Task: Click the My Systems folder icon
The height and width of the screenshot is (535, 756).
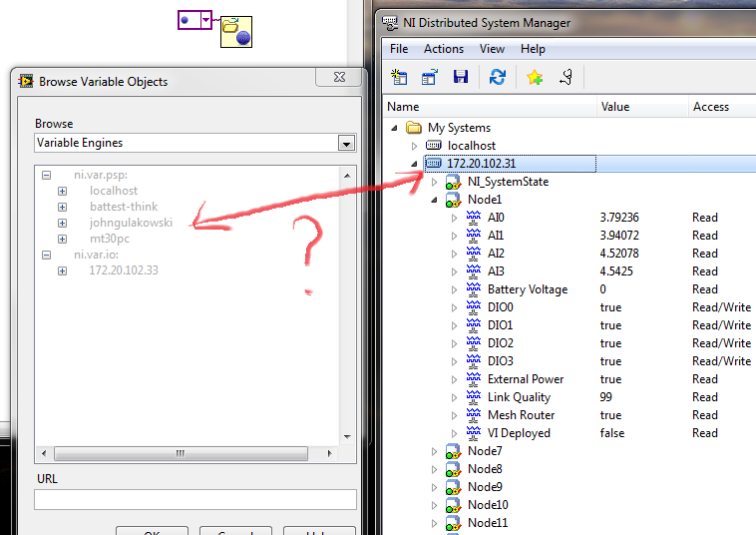Action: click(414, 128)
